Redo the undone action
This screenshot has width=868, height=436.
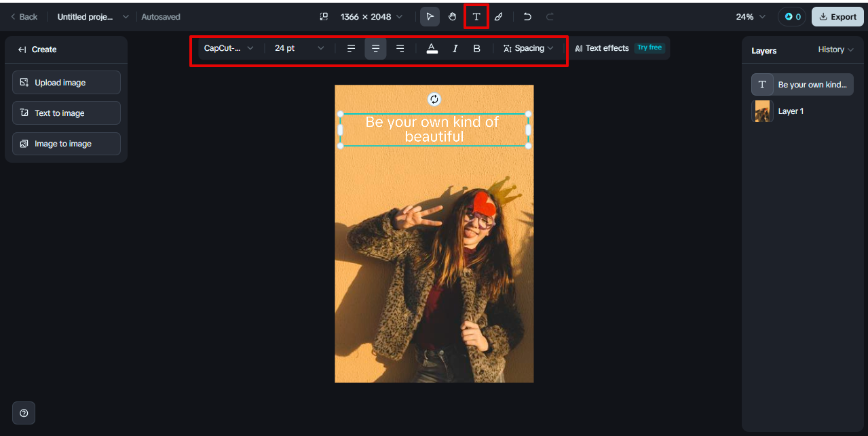tap(550, 16)
